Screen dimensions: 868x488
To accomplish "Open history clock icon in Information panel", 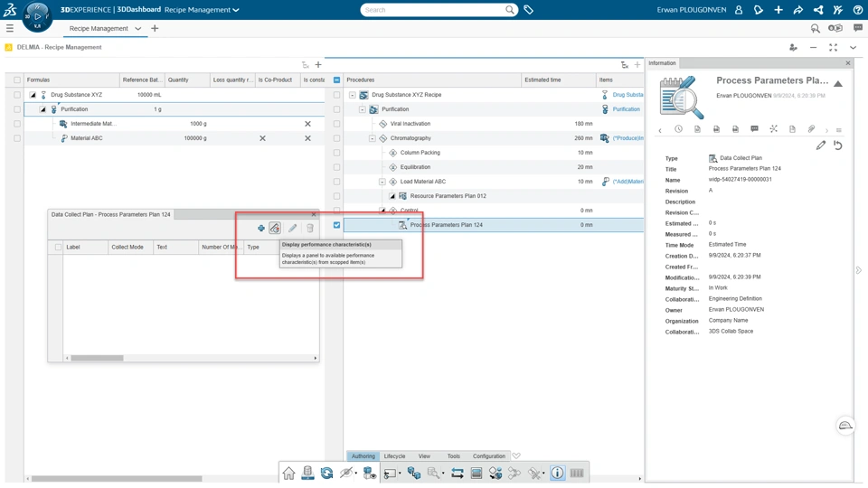I will point(679,129).
